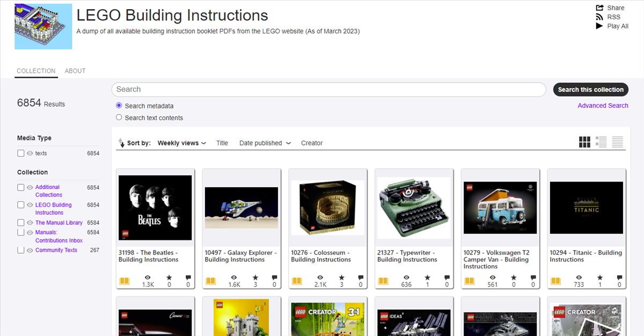Open the COLLECTION tab

[36, 71]
